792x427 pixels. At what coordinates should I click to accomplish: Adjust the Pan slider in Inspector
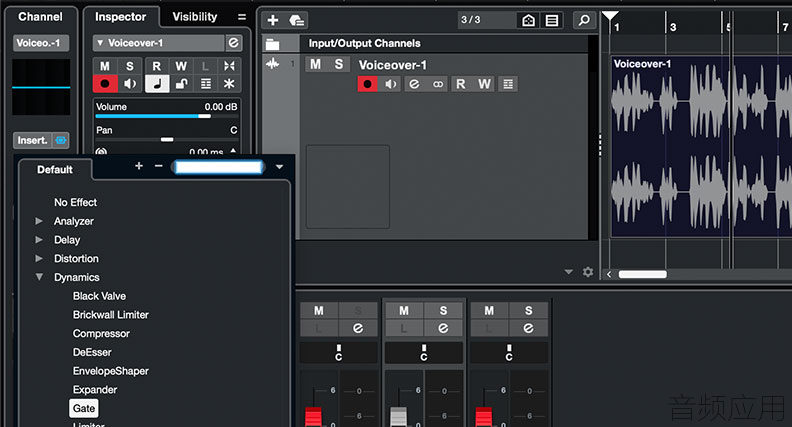pos(166,139)
